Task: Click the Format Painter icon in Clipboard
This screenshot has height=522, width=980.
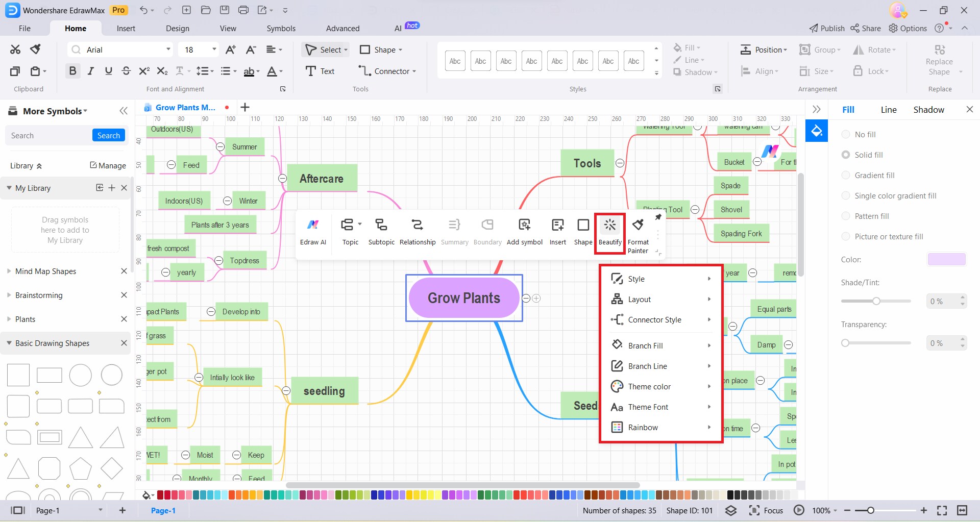Action: point(35,49)
